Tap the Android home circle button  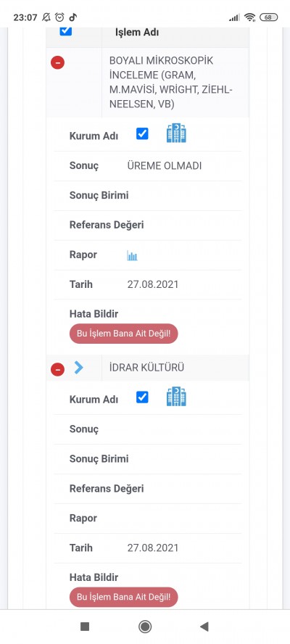(x=145, y=627)
